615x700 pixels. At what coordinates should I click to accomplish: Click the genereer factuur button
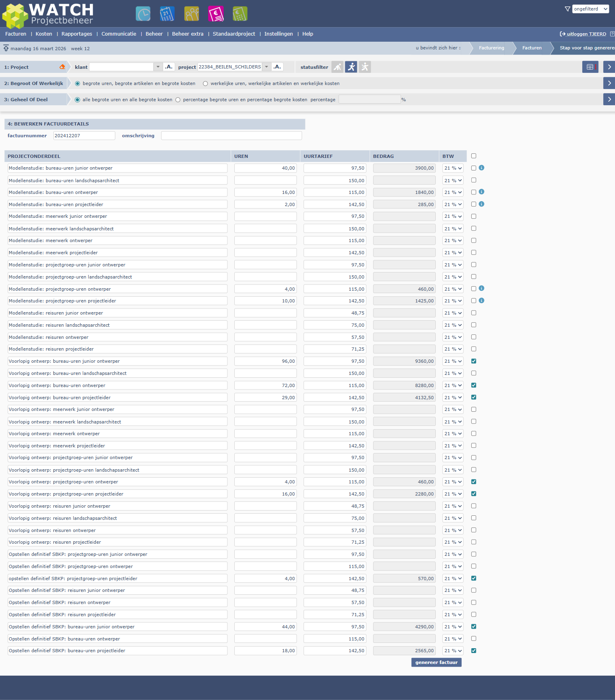click(436, 662)
